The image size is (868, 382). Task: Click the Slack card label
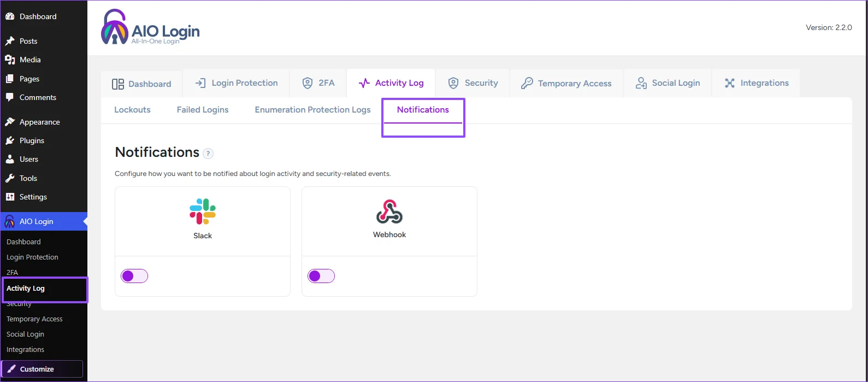[x=203, y=236]
